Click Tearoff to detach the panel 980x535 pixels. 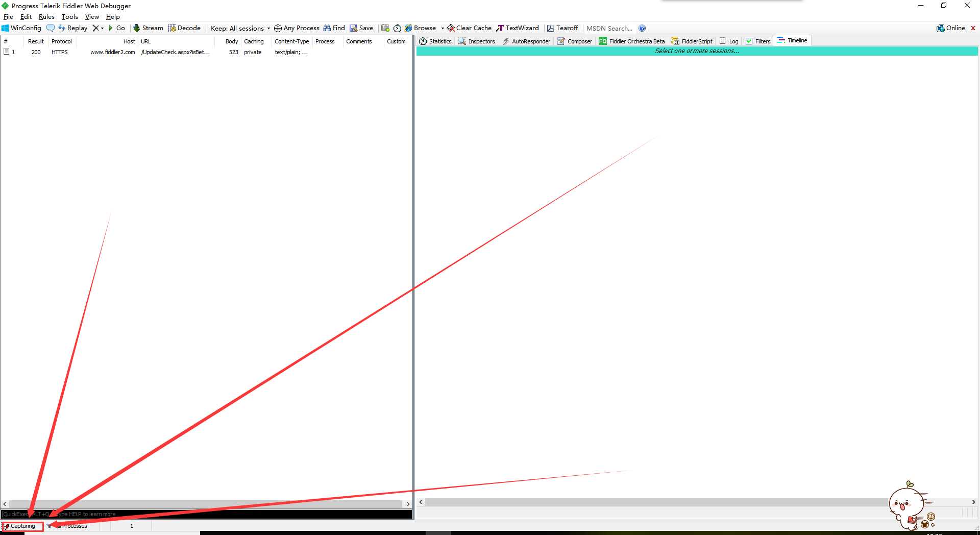coord(562,28)
